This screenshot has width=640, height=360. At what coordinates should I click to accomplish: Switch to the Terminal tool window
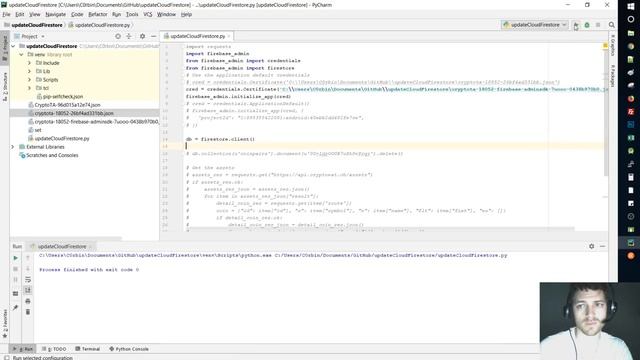[87, 349]
